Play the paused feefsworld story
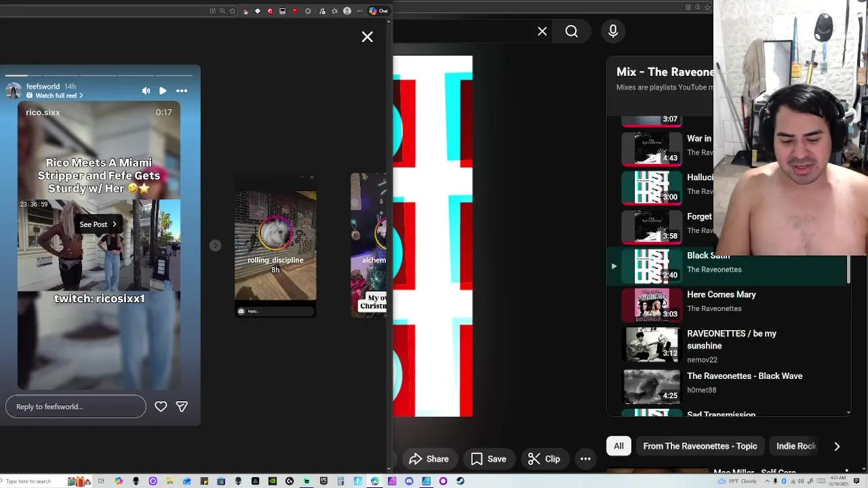Image resolution: width=868 pixels, height=488 pixels. [x=163, y=90]
